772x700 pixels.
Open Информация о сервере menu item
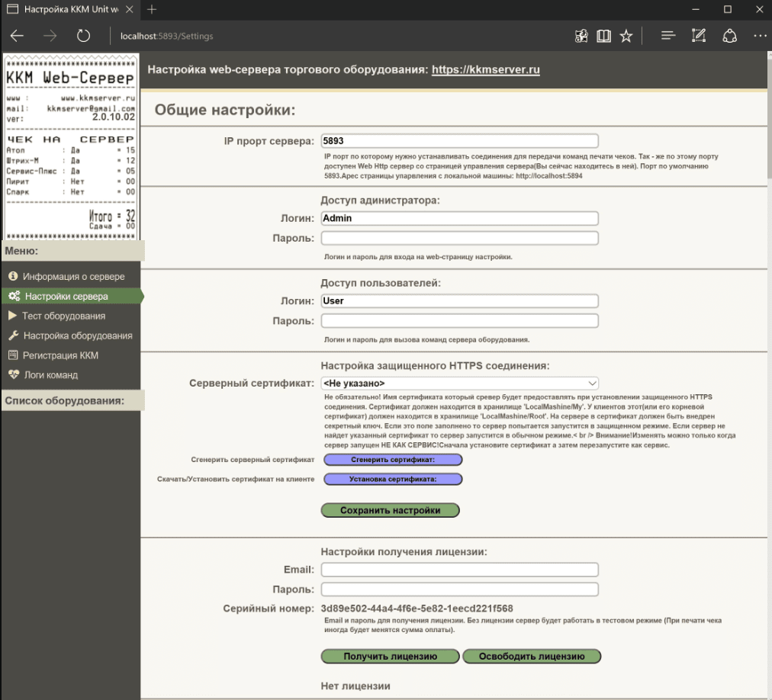tap(73, 276)
